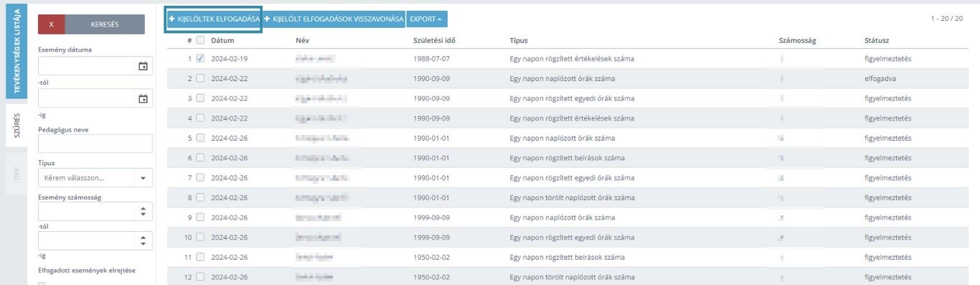
Task: Check the checkbox in row 5
Action: [200, 138]
